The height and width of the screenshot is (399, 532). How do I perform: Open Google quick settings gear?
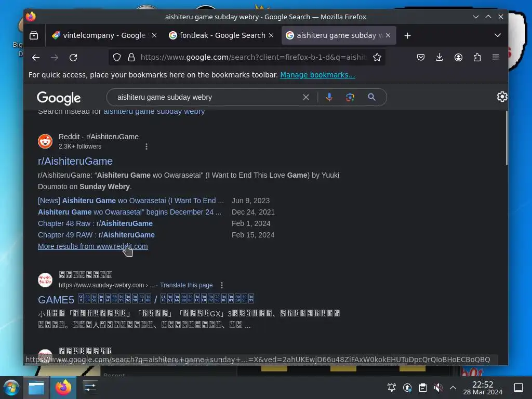click(x=502, y=97)
